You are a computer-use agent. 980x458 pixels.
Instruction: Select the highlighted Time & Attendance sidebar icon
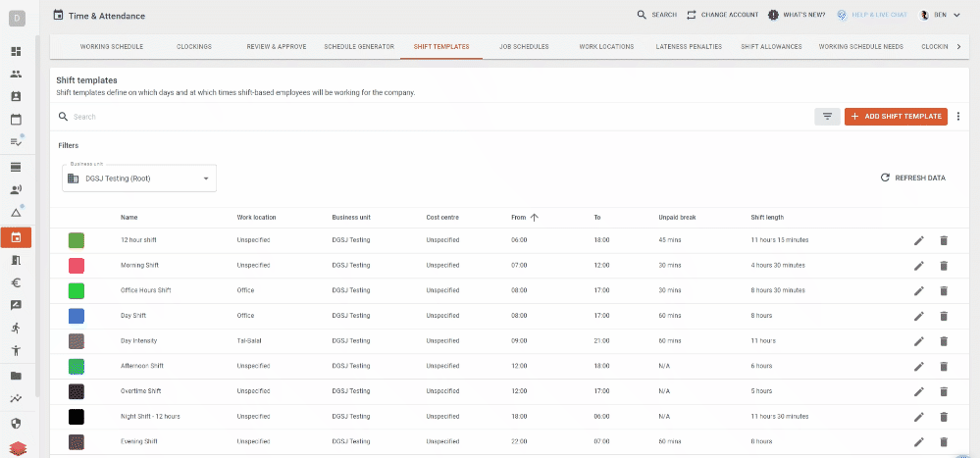(x=17, y=237)
